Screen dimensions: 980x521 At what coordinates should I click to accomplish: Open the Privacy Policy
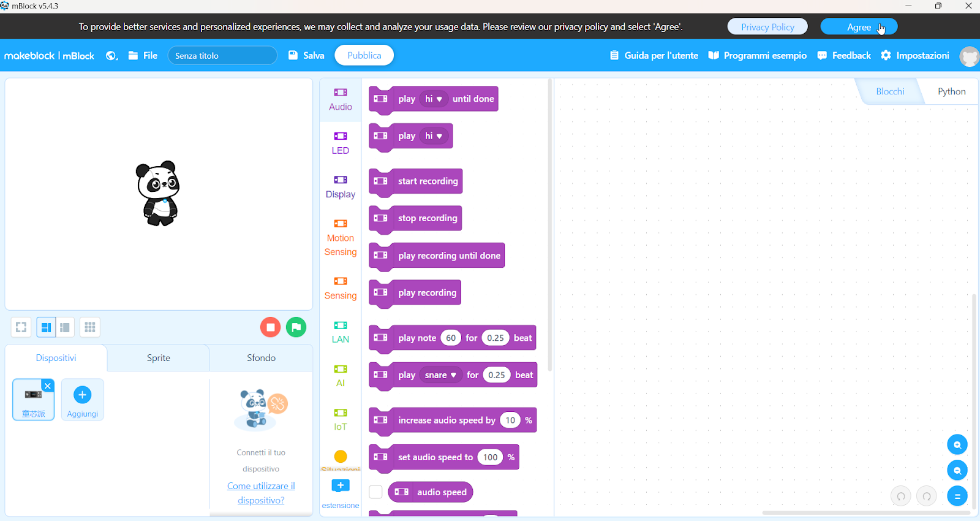point(767,27)
